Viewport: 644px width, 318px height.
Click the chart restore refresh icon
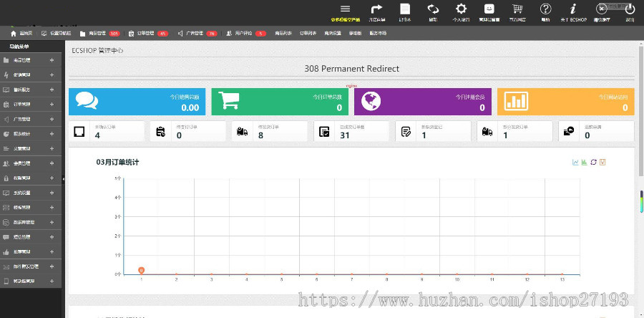593,163
